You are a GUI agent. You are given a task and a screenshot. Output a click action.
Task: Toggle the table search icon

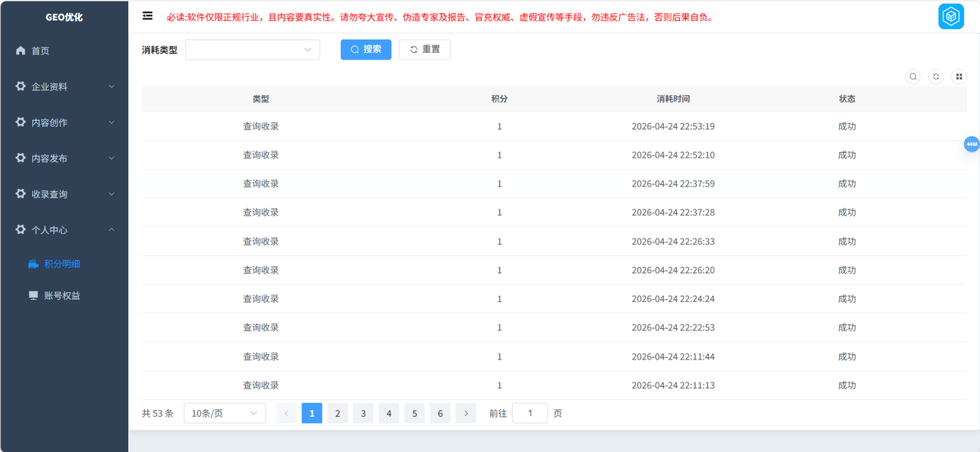pyautogui.click(x=913, y=76)
